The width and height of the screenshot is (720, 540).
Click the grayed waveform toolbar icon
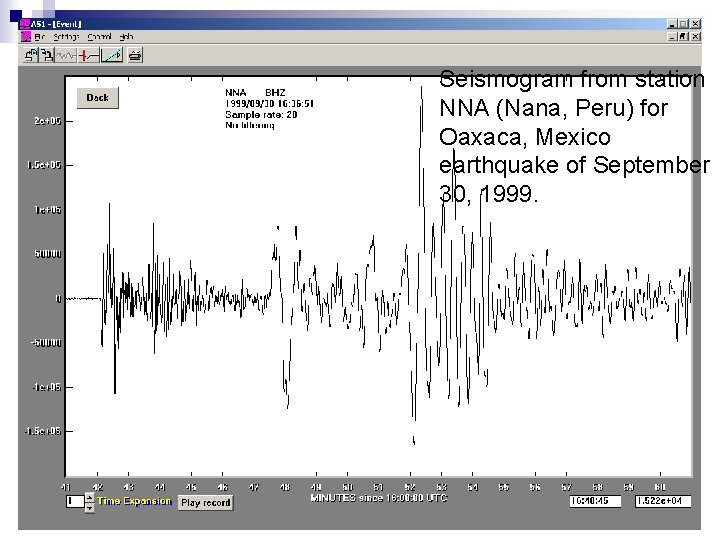tap(66, 56)
